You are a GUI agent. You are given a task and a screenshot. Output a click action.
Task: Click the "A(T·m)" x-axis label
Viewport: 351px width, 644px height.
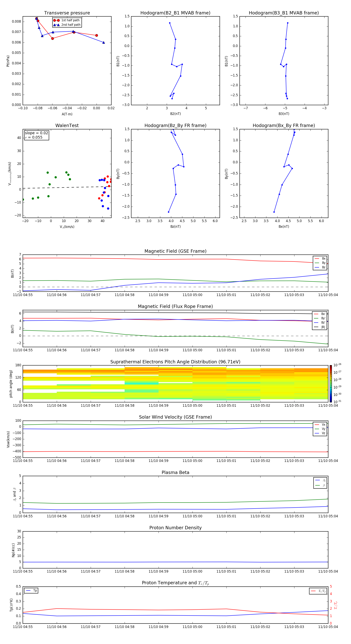click(x=67, y=114)
